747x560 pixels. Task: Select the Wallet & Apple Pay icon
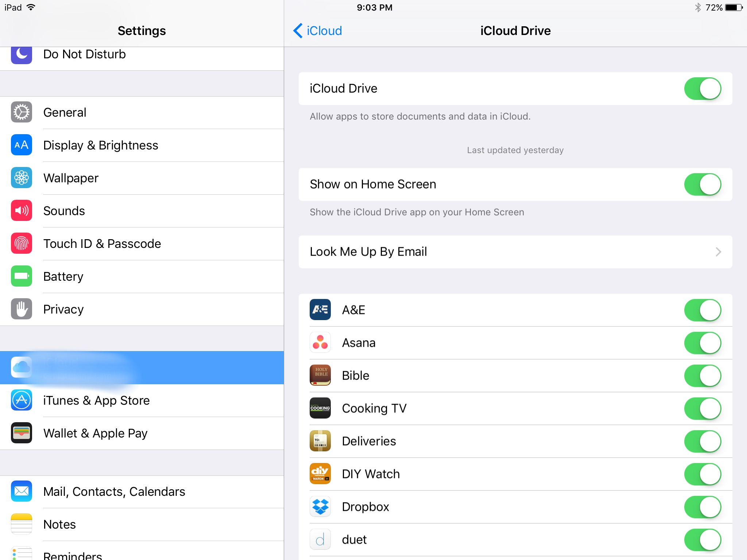pyautogui.click(x=21, y=433)
